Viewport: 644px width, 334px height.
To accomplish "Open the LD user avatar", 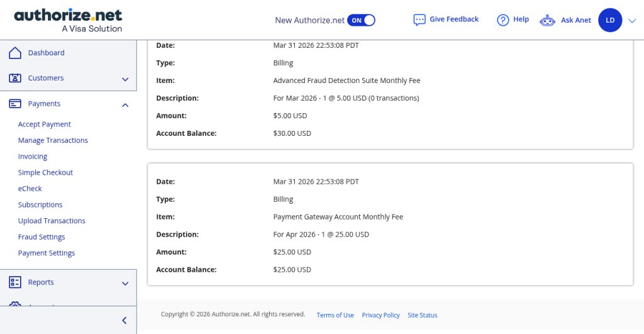I will [x=610, y=20].
